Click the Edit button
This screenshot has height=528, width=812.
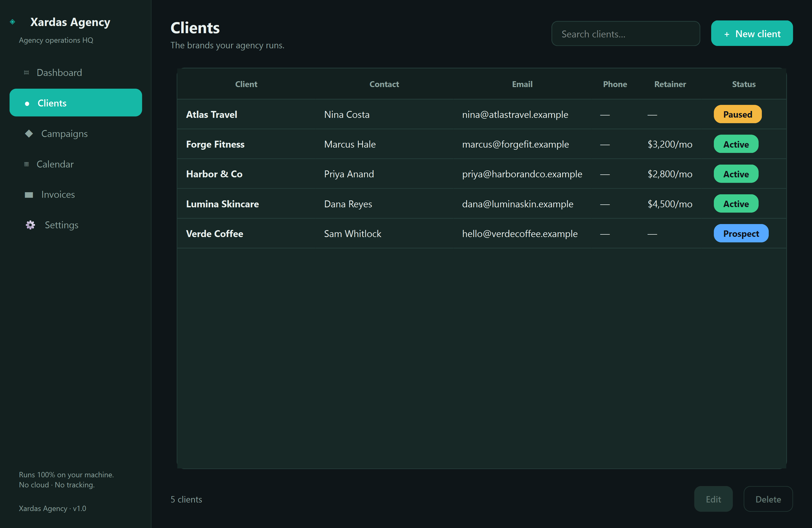[x=713, y=499]
